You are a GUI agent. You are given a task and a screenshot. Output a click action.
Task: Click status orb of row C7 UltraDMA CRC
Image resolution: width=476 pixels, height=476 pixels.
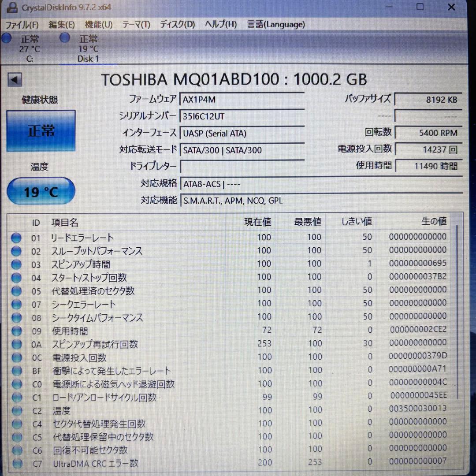pyautogui.click(x=17, y=464)
